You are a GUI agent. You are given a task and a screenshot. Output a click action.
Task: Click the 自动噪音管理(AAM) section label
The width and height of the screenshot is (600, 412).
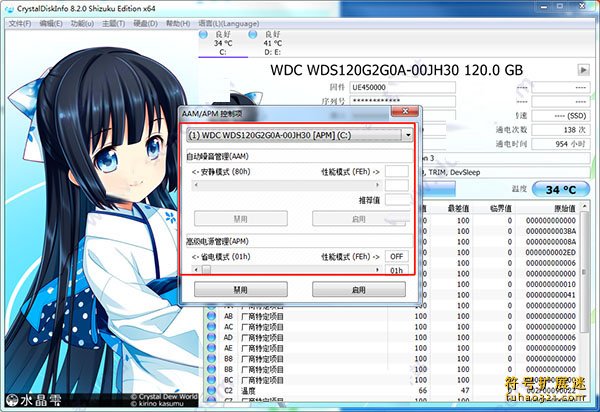(x=217, y=156)
